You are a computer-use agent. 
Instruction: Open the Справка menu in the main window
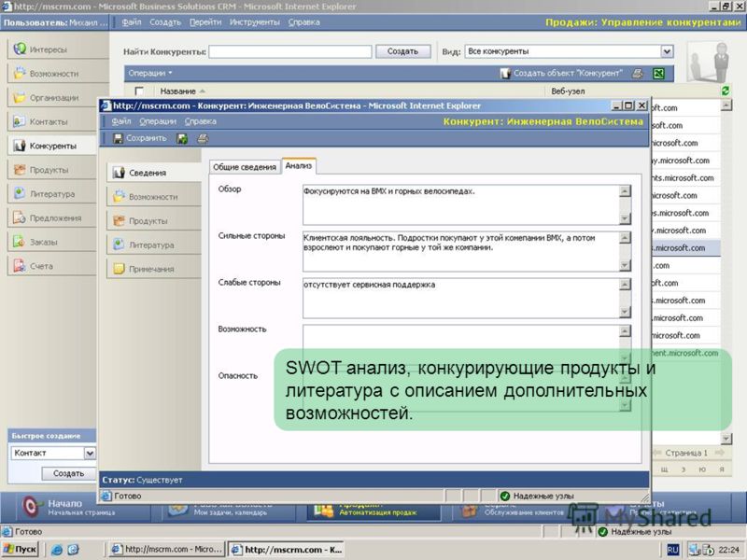[304, 21]
